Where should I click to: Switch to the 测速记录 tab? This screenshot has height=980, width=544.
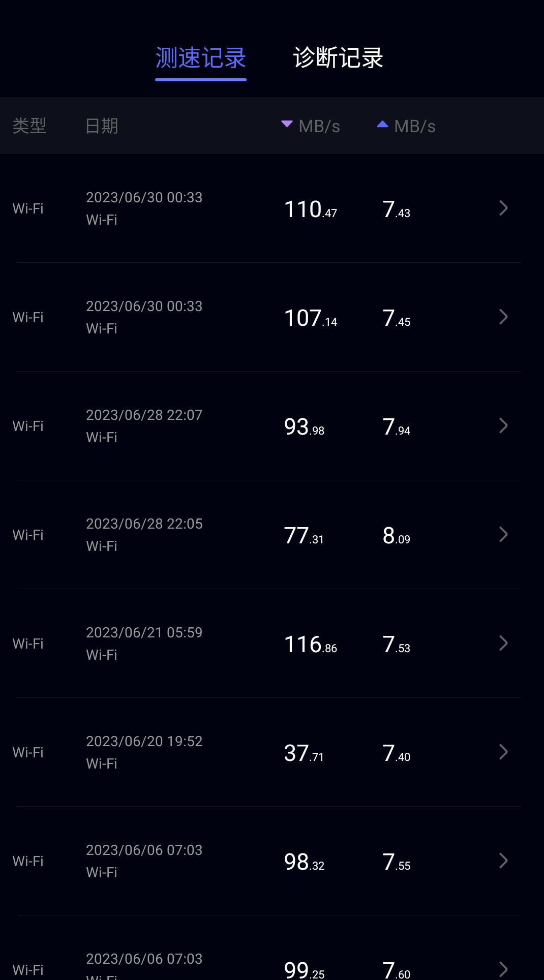201,58
